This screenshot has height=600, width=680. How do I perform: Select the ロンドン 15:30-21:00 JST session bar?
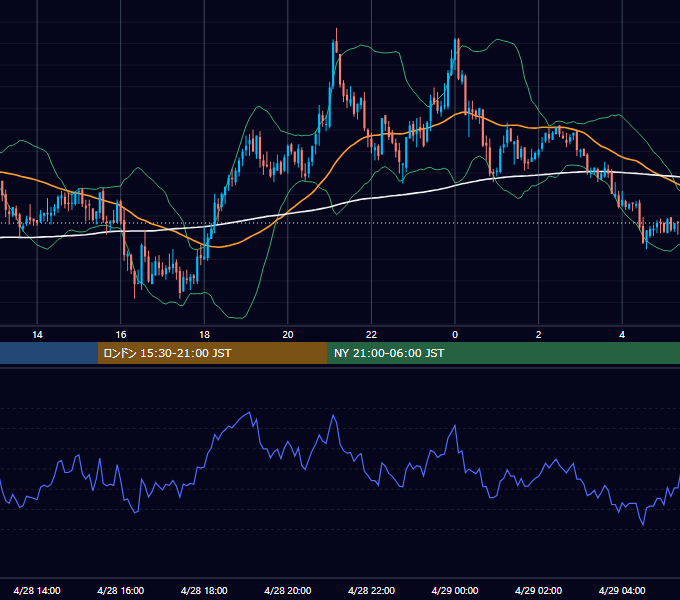coord(212,353)
